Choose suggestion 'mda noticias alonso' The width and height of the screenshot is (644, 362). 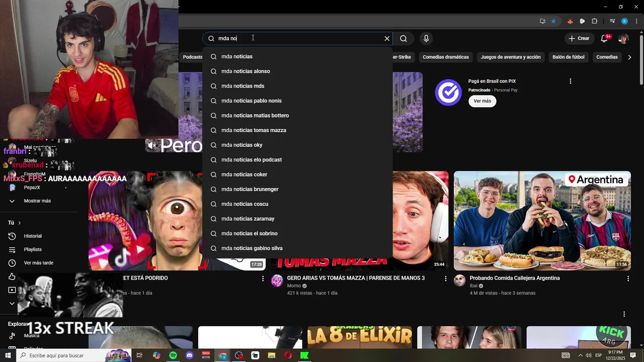pos(297,71)
